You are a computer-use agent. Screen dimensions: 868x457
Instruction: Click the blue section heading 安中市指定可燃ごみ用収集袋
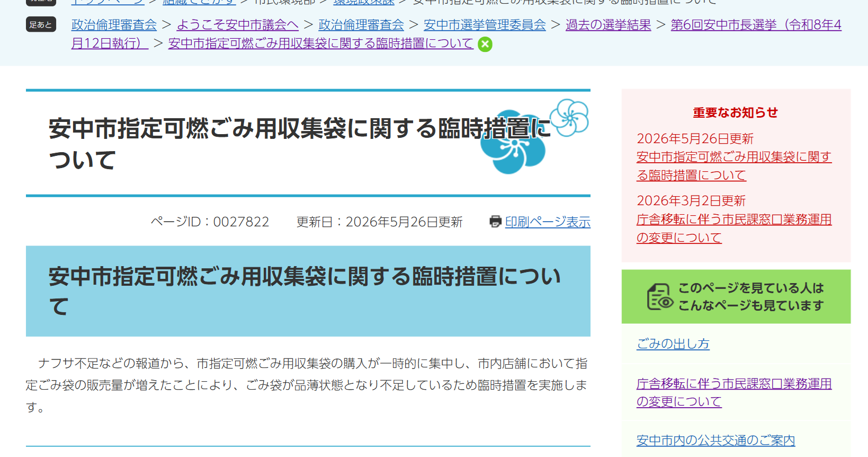[x=308, y=291]
